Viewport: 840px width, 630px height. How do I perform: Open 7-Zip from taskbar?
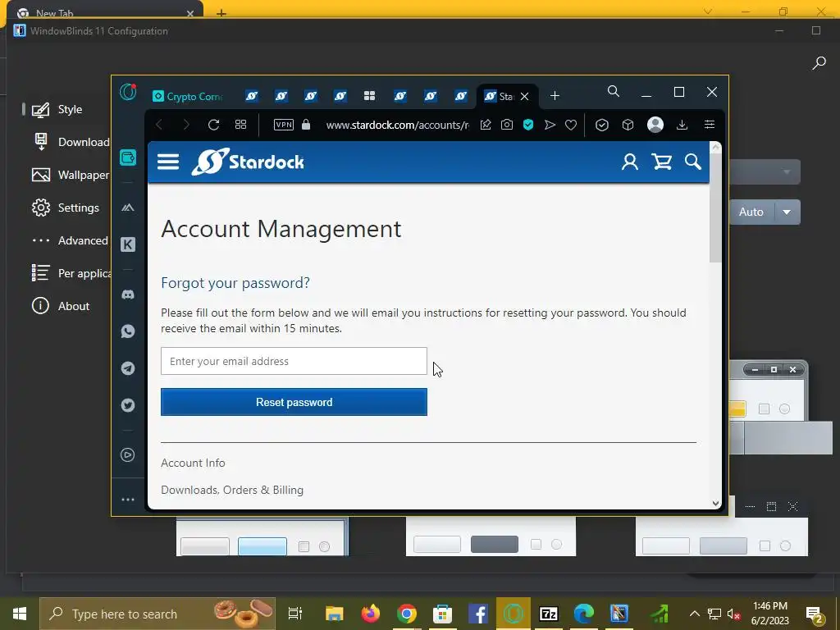(x=549, y=614)
